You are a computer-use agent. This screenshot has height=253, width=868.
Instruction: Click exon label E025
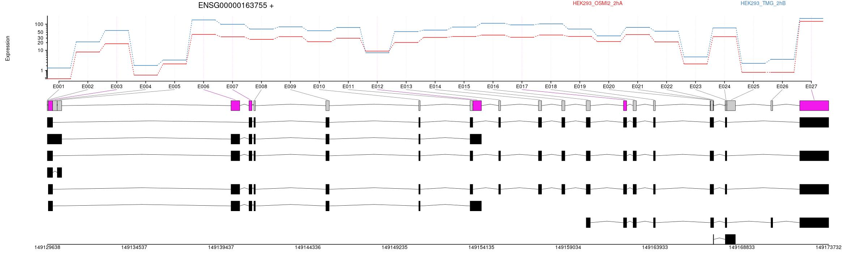[x=753, y=86]
